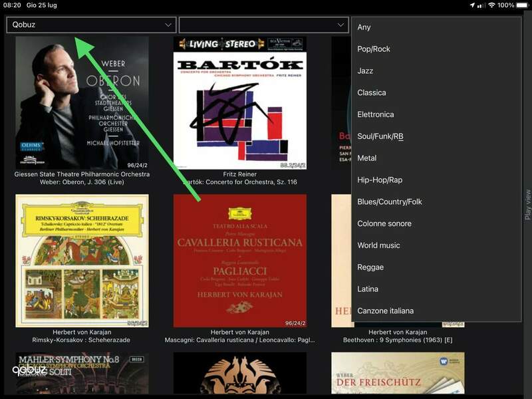Click Fritz Reiner artist name
The height and width of the screenshot is (399, 532).
tap(240, 174)
